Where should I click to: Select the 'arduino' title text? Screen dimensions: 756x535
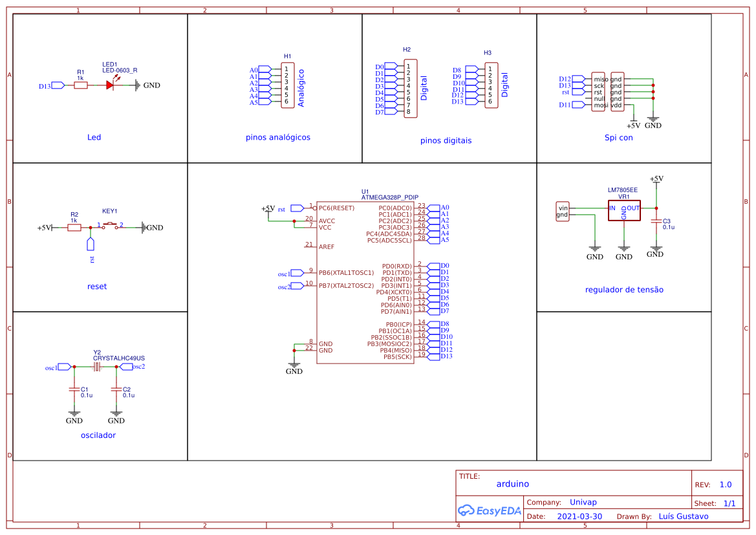[x=512, y=484]
